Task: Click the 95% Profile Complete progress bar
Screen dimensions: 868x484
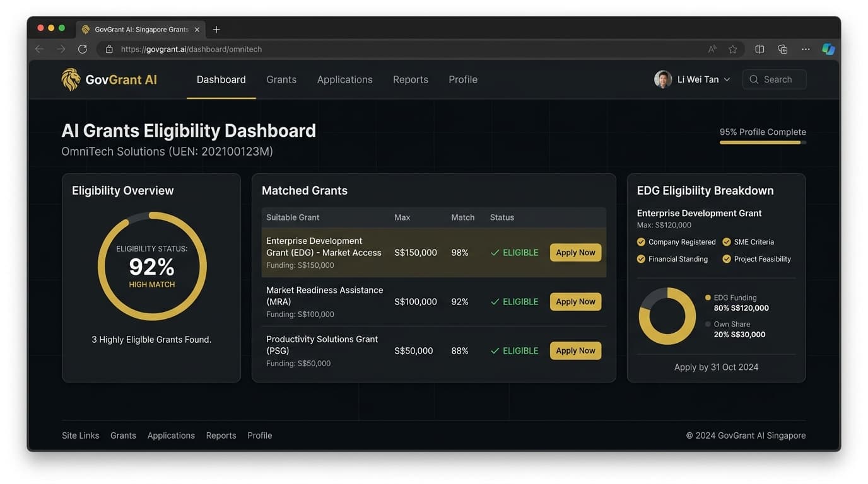Action: click(x=763, y=142)
